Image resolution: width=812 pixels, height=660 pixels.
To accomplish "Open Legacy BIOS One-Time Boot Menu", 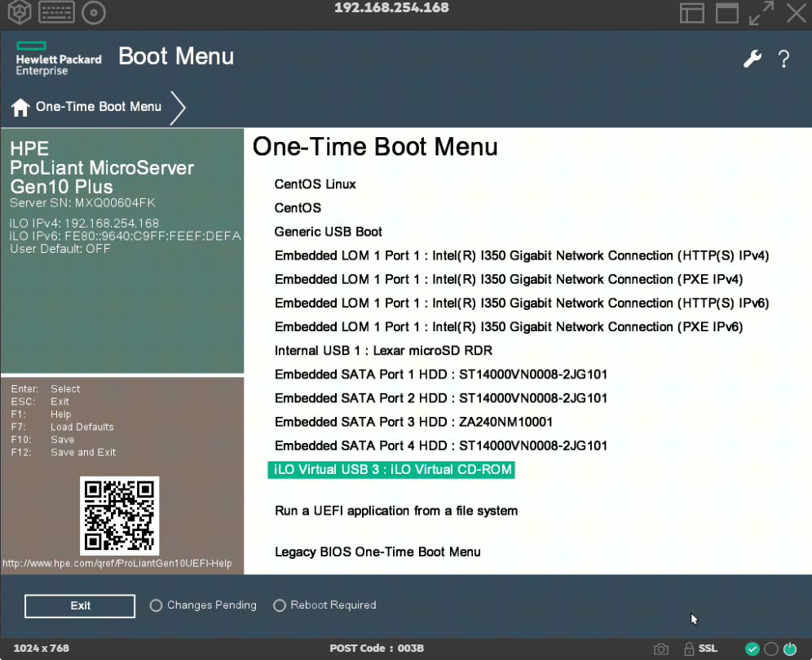I will tap(377, 552).
